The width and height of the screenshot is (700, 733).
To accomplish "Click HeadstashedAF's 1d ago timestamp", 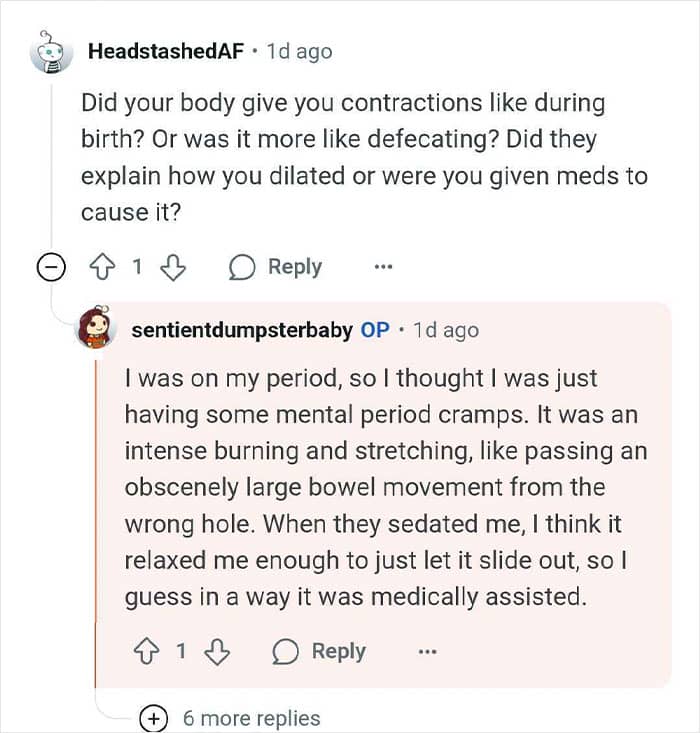I will [x=300, y=52].
